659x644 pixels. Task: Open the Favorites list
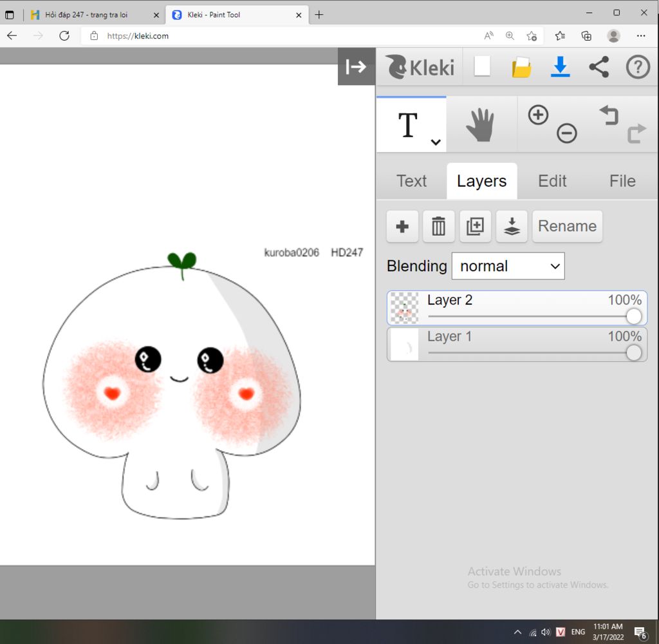click(560, 36)
